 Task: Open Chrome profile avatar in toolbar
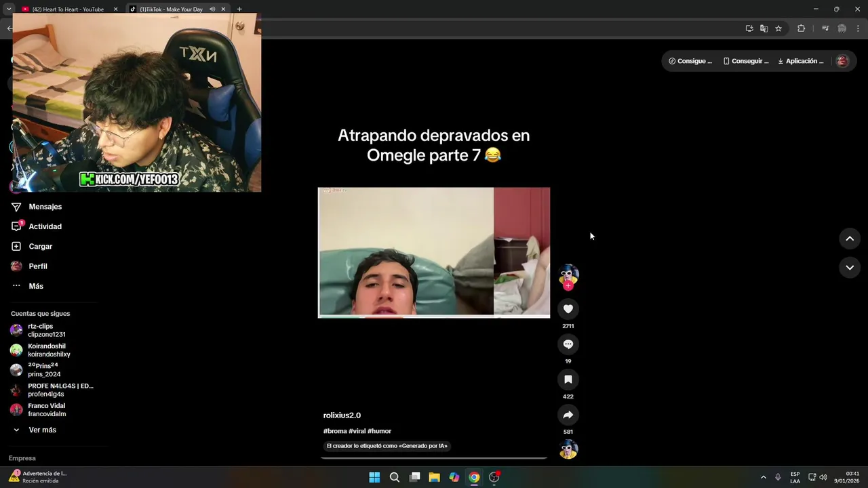842,28
